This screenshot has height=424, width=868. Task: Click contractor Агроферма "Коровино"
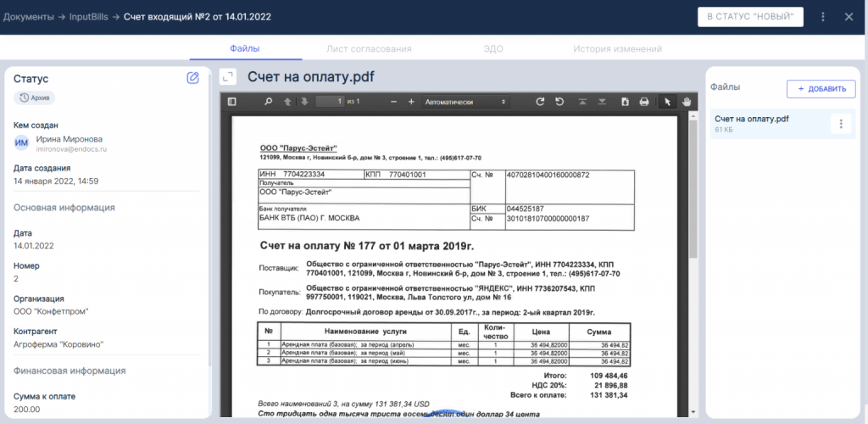[58, 344]
